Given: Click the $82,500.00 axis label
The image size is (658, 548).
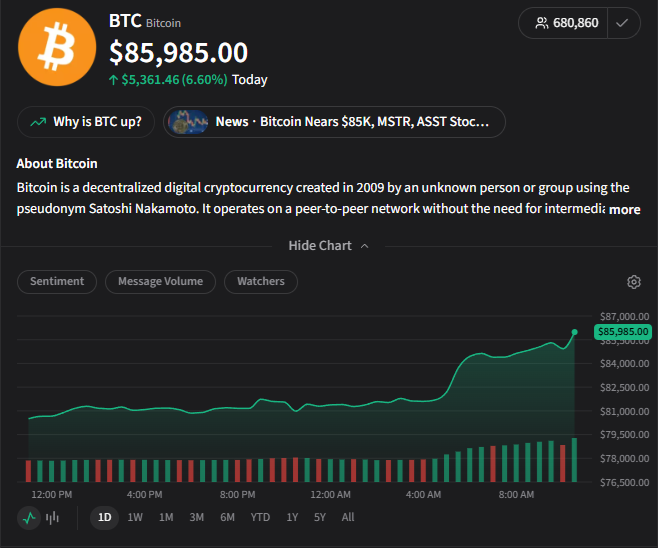Looking at the screenshot, I should pyautogui.click(x=624, y=388).
